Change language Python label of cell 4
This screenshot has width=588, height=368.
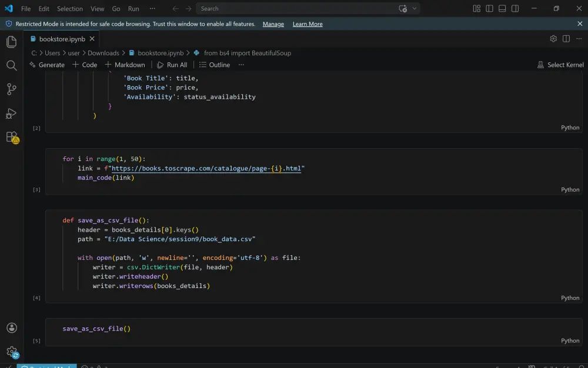point(570,298)
